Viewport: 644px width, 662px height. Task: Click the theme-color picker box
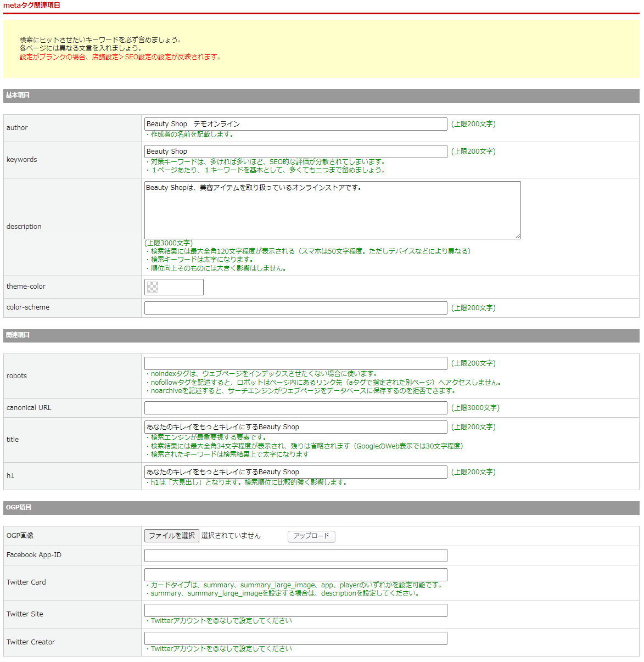pos(173,287)
